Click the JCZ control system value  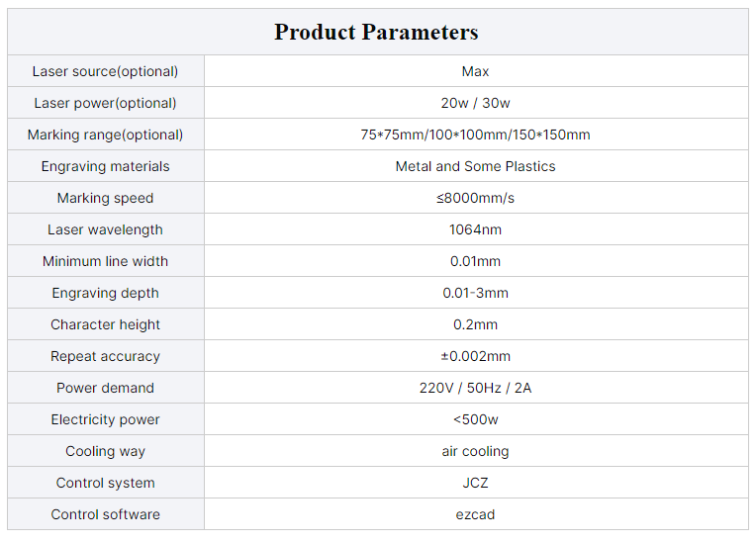pos(475,483)
